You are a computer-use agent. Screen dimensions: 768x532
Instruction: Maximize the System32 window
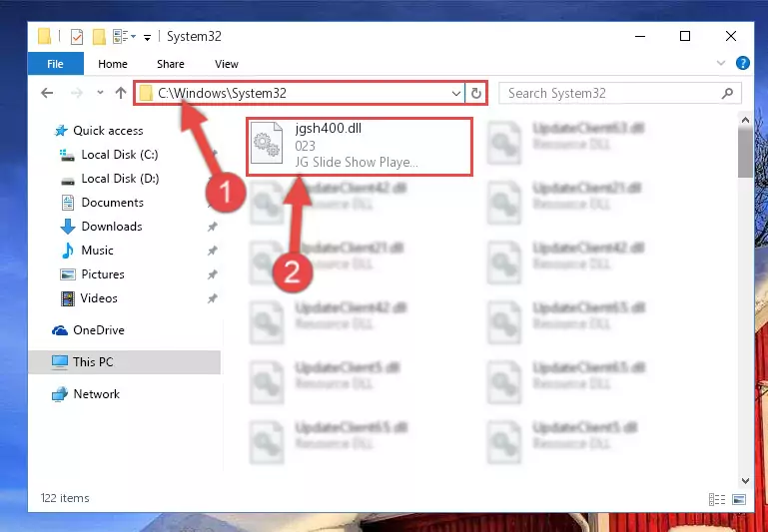tap(685, 36)
